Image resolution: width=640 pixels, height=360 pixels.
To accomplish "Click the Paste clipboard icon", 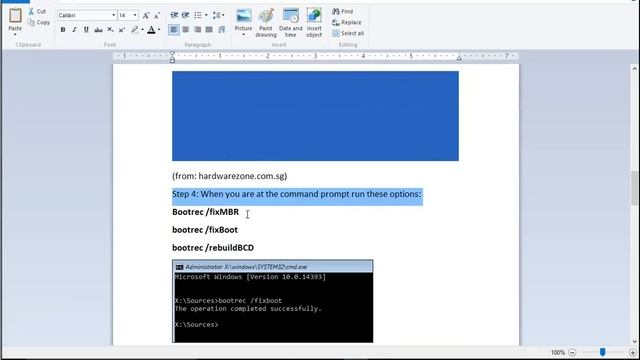I will [15, 16].
